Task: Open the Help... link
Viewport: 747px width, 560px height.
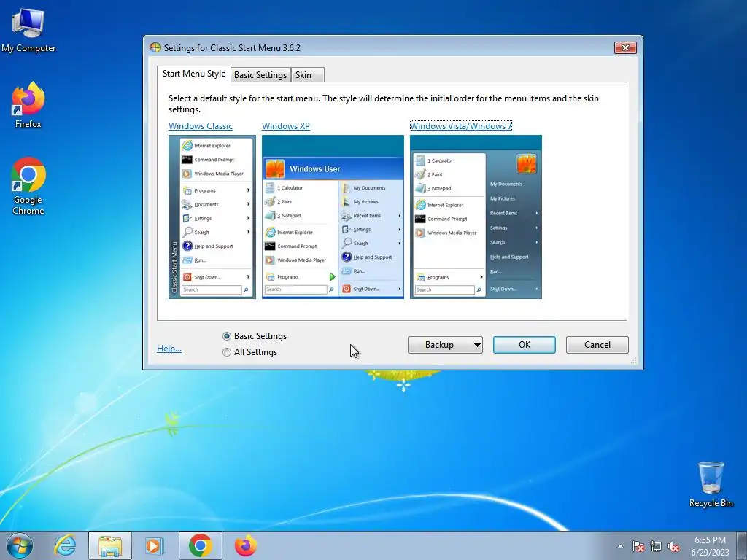Action: coord(169,349)
